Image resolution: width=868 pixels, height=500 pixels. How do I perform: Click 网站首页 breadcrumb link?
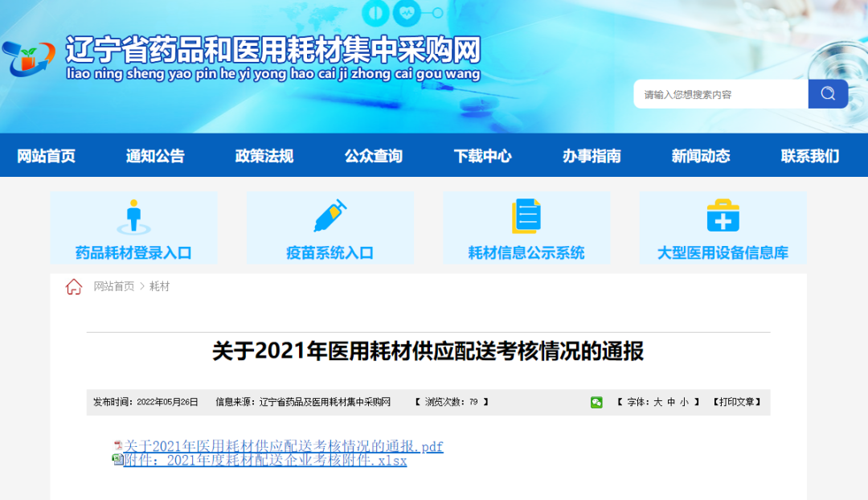[x=113, y=286]
